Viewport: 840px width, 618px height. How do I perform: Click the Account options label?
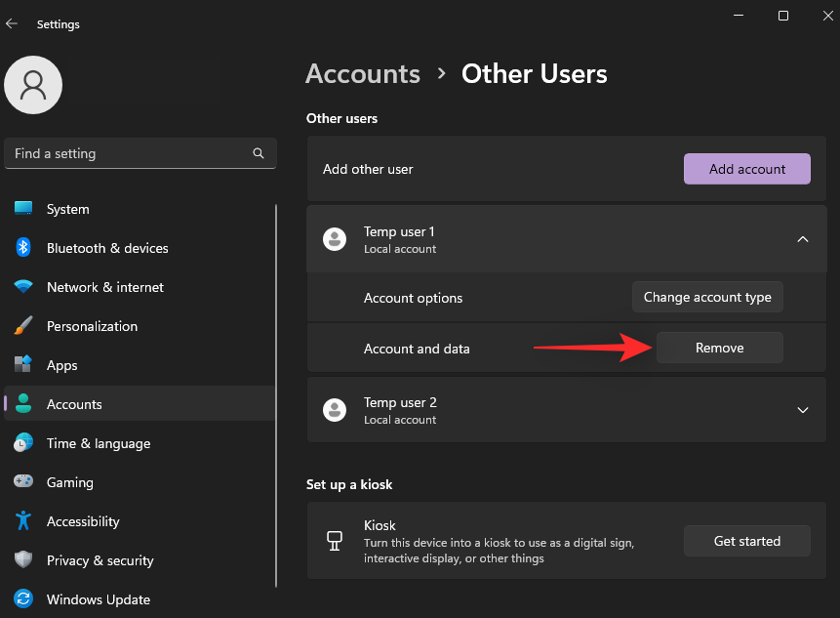coord(413,298)
